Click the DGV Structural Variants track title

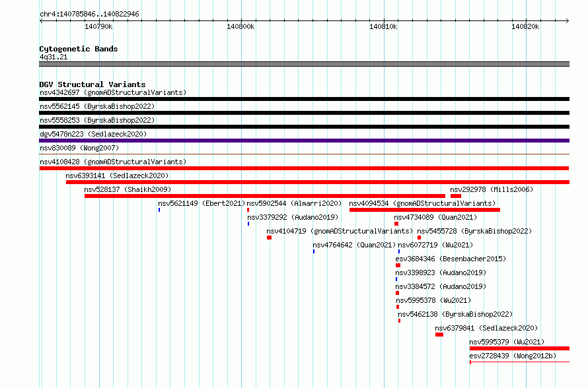click(92, 84)
